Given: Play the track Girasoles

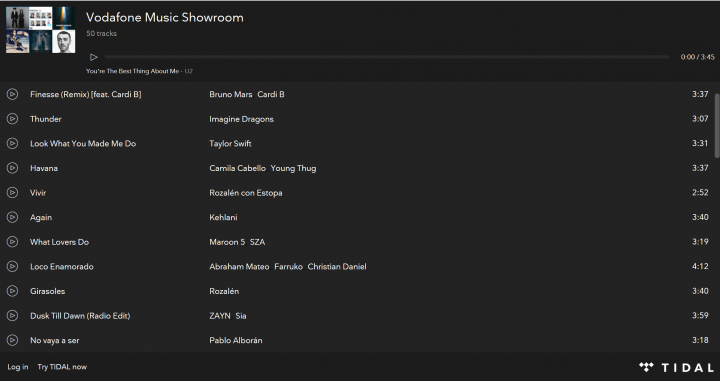Looking at the screenshot, I should pos(12,291).
